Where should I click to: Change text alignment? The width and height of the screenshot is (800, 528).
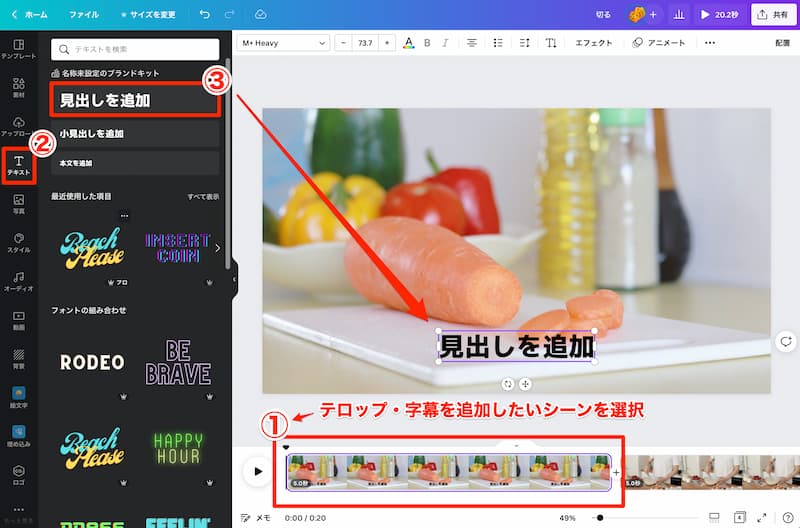click(x=472, y=43)
